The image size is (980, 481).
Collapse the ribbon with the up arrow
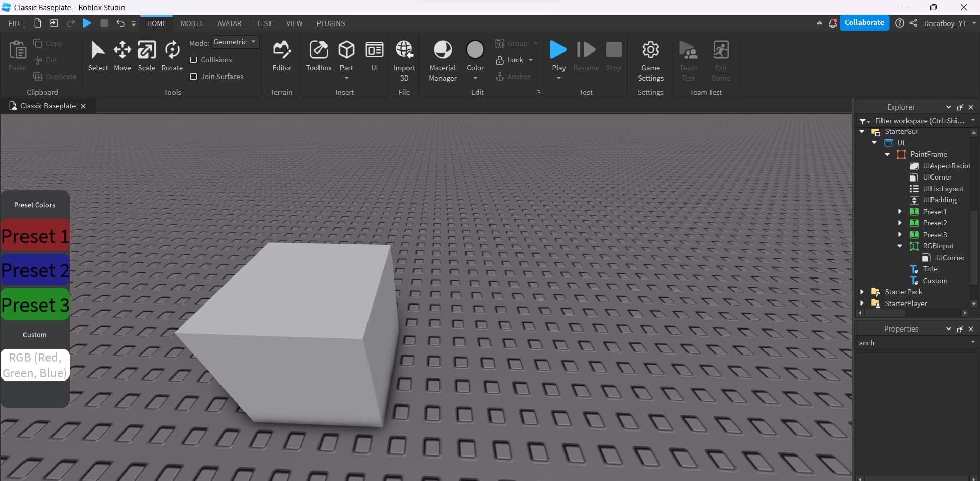tap(819, 23)
